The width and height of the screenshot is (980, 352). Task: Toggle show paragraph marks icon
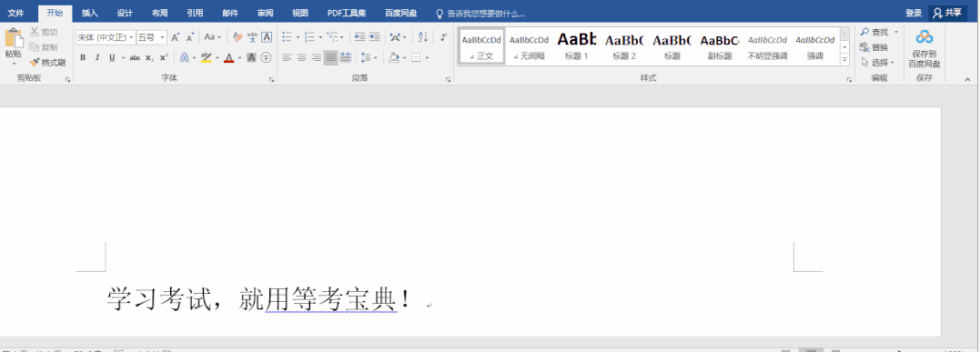pyautogui.click(x=443, y=37)
